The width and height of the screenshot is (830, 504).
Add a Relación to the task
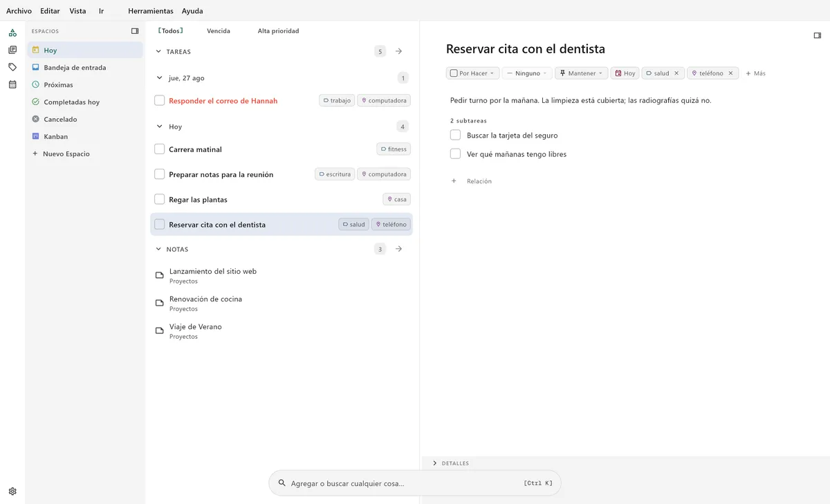coord(472,181)
